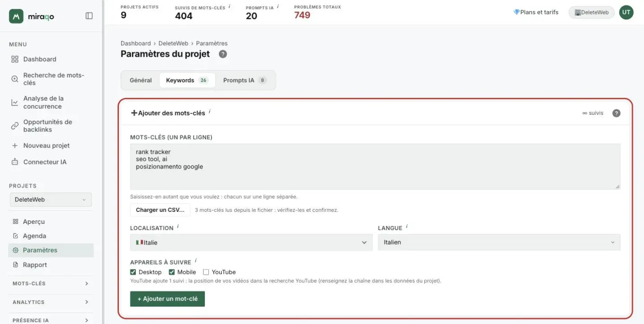Click the help icon beside Paramètres du projet

pyautogui.click(x=223, y=54)
